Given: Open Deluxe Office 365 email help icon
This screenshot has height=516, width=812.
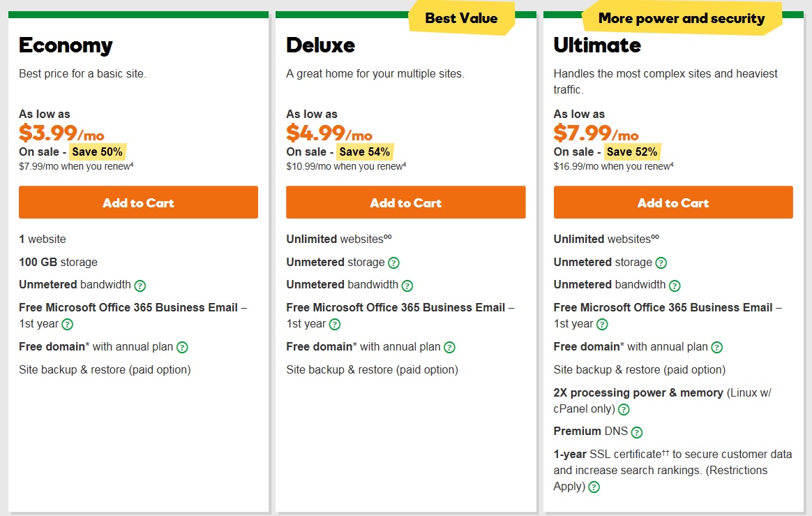Looking at the screenshot, I should click(335, 325).
